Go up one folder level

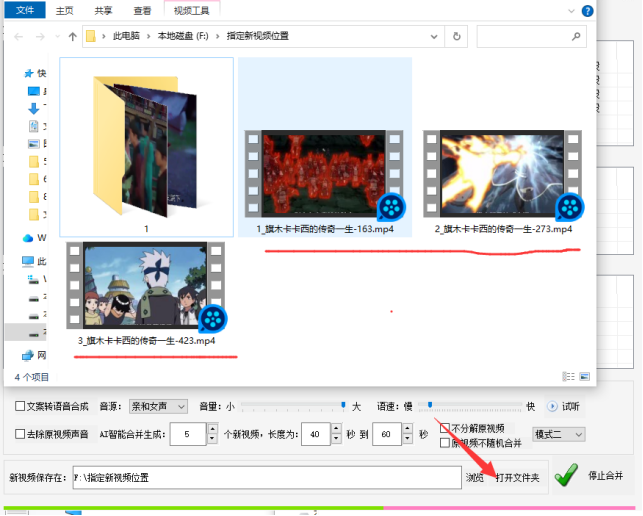click(73, 37)
